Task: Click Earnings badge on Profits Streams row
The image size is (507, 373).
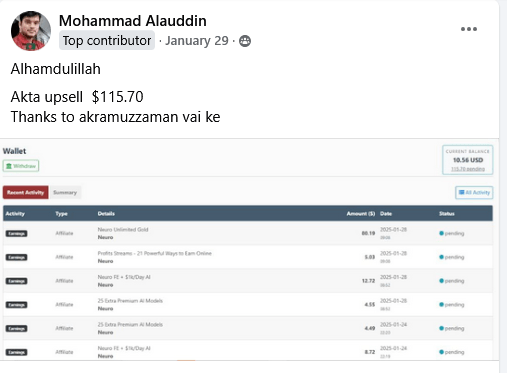Action: (16, 257)
